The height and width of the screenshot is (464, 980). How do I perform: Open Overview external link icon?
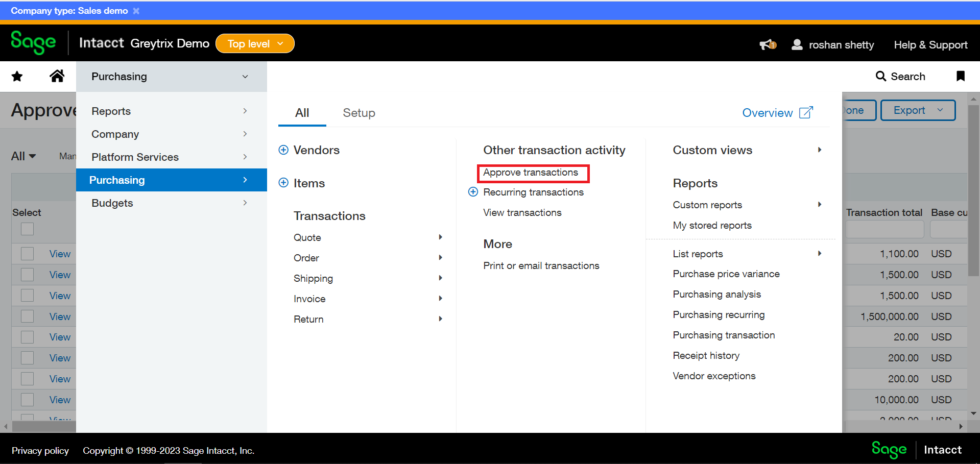click(x=806, y=112)
